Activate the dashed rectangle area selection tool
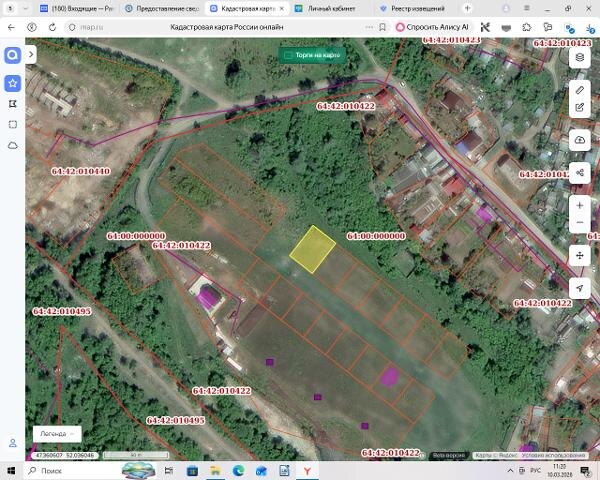 pyautogui.click(x=13, y=124)
